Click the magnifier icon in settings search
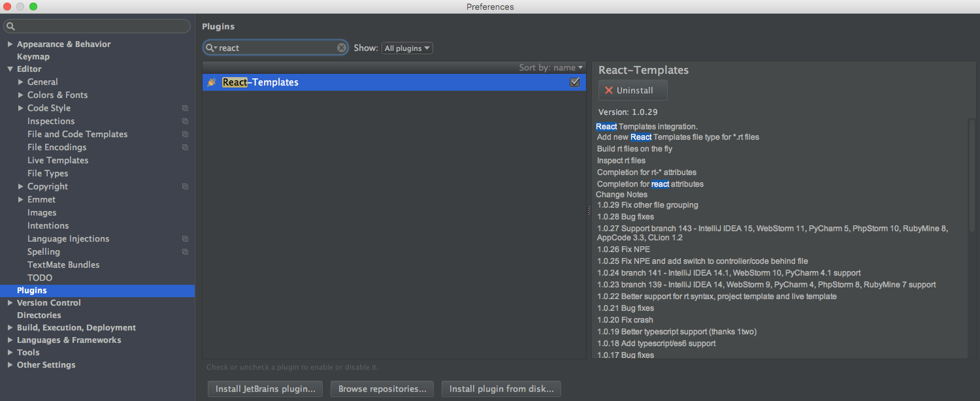 10,26
